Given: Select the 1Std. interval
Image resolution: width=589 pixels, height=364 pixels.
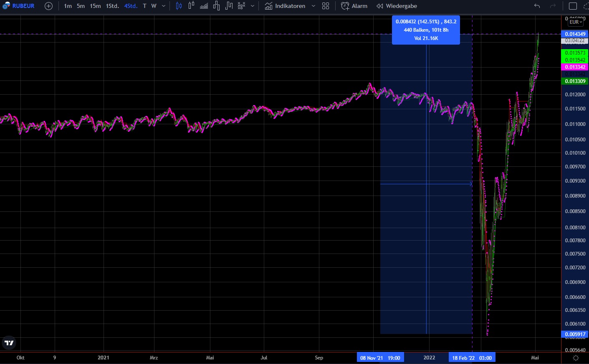Looking at the screenshot, I should click(112, 6).
